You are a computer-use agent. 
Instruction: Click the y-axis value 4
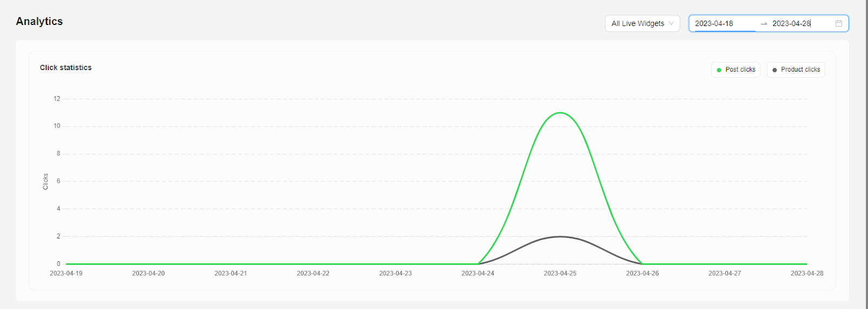59,209
